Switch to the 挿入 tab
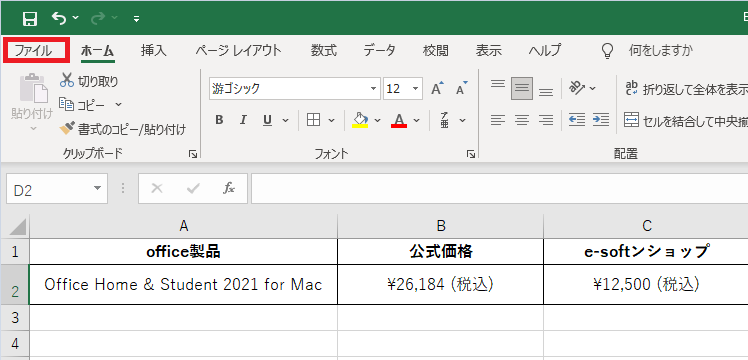This screenshot has width=748, height=360. click(x=154, y=50)
